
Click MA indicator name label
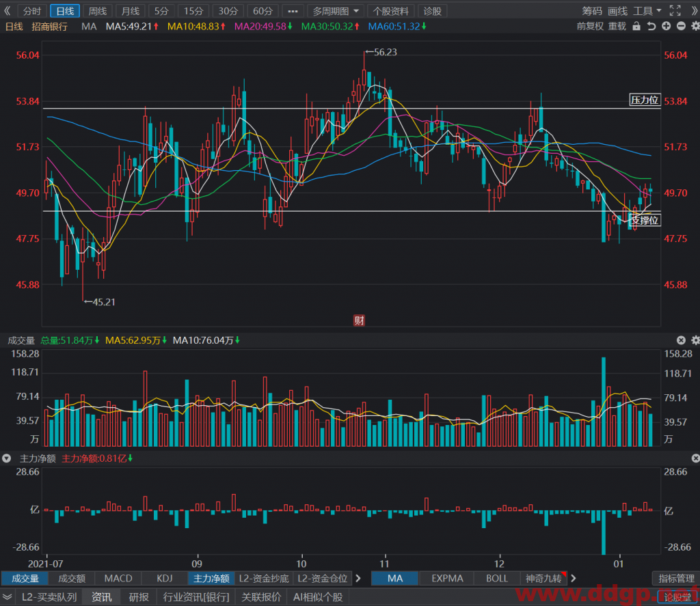89,27
